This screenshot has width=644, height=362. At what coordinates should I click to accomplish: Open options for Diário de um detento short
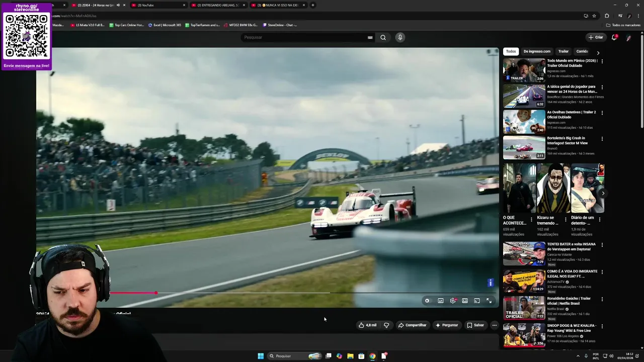point(599,220)
